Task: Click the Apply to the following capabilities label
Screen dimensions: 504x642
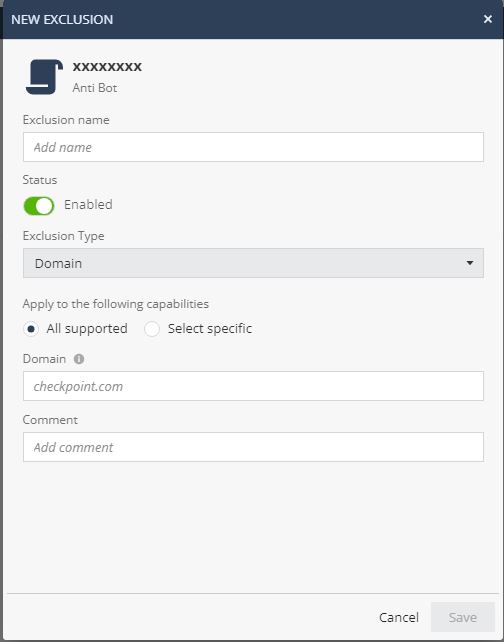Action: [116, 304]
